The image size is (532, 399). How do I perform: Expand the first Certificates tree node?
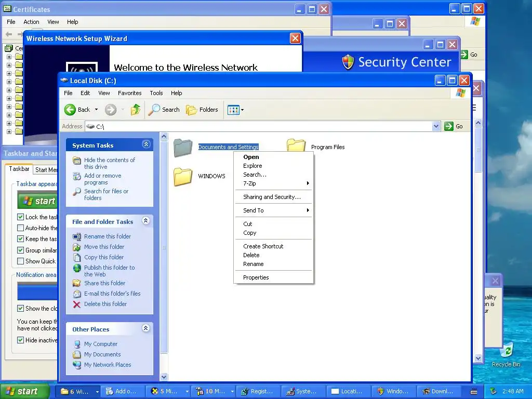coord(9,57)
